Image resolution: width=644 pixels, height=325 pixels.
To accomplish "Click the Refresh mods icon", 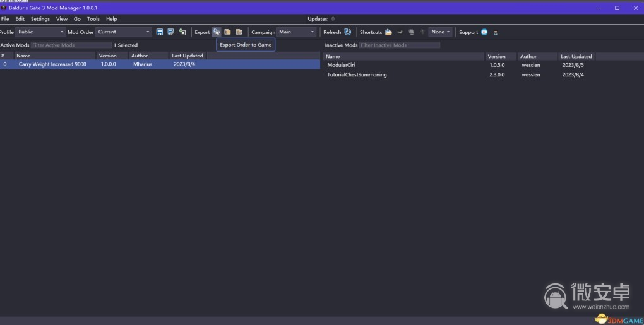I will 347,32.
